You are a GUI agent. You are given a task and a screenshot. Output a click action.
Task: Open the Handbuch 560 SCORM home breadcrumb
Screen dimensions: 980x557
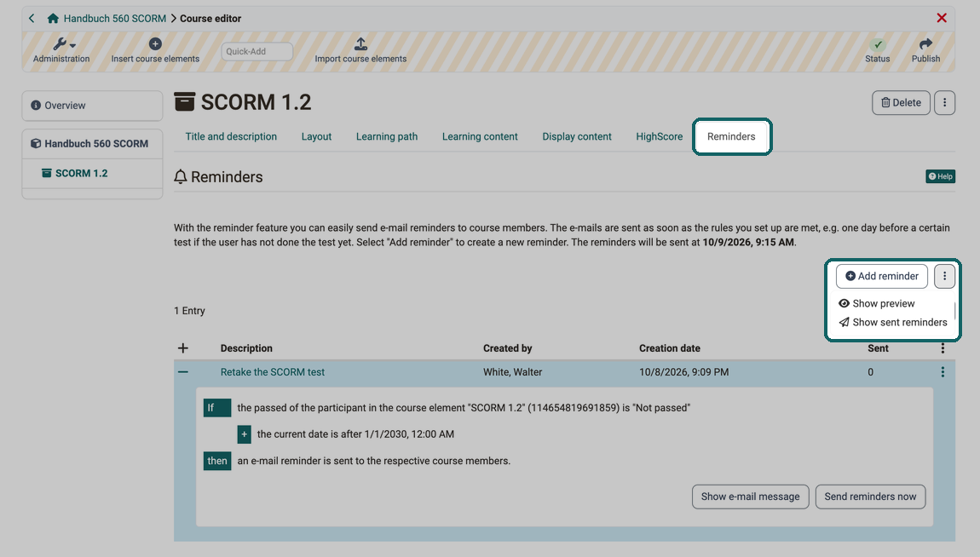point(107,19)
